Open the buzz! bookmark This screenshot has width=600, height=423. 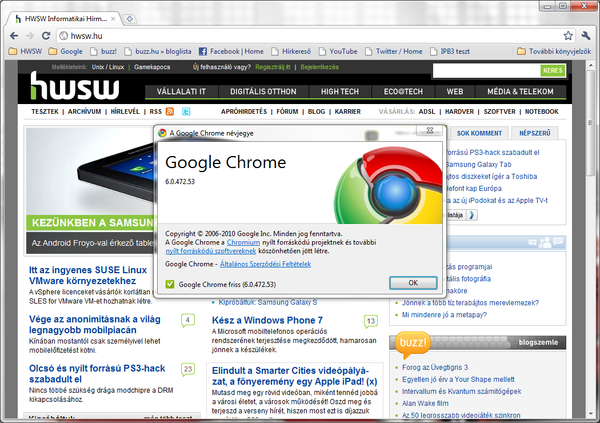point(103,51)
